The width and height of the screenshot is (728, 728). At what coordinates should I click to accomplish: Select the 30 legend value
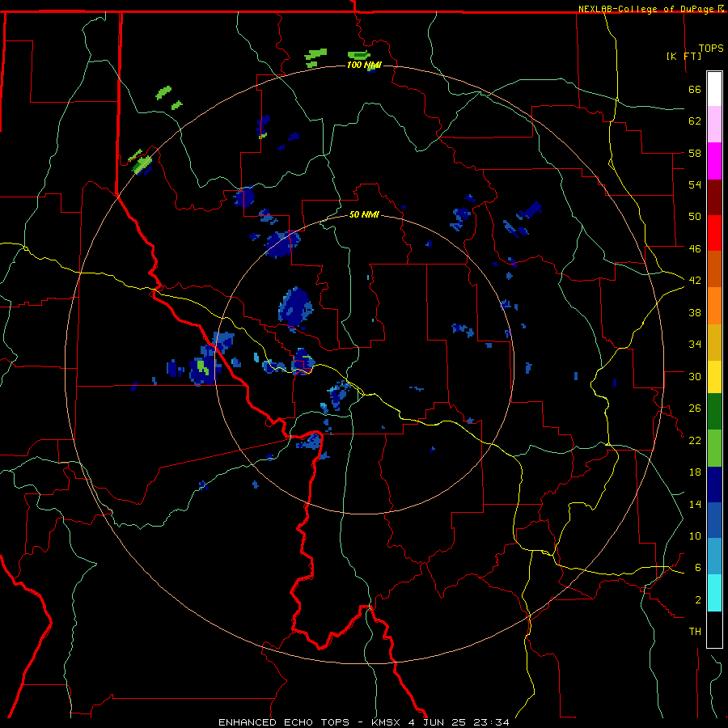coord(695,376)
